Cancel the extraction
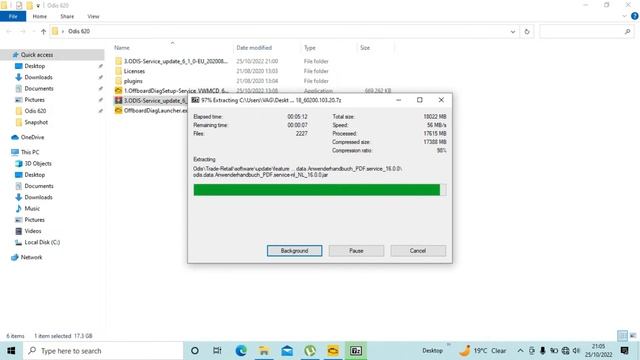 [418, 251]
